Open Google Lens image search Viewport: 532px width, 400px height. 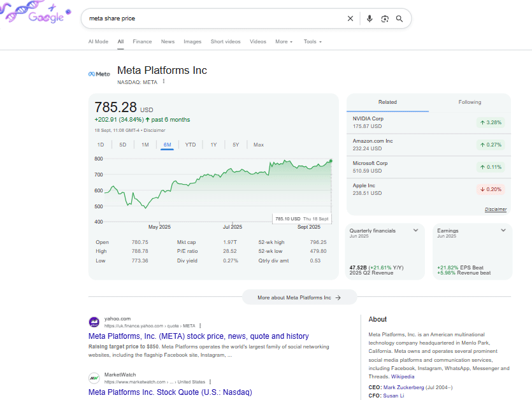[385, 18]
